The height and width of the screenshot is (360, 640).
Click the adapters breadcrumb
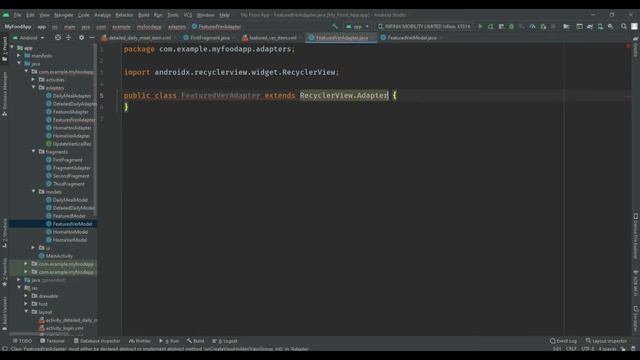(177, 27)
